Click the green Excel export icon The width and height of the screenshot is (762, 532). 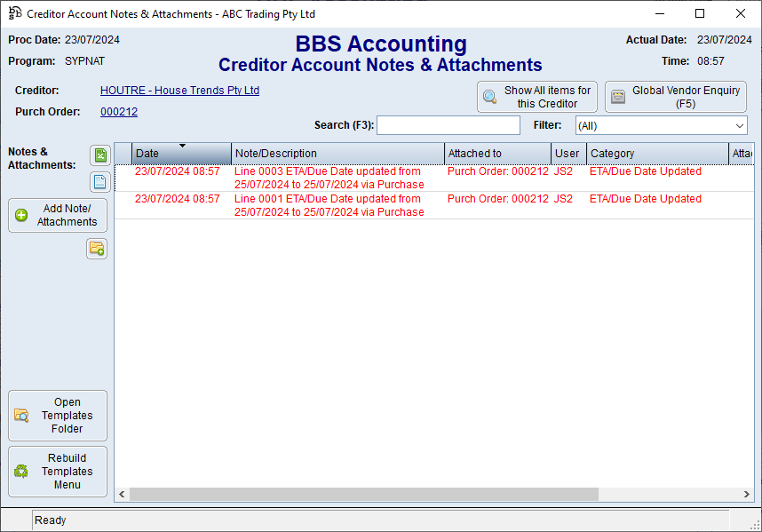click(x=100, y=156)
